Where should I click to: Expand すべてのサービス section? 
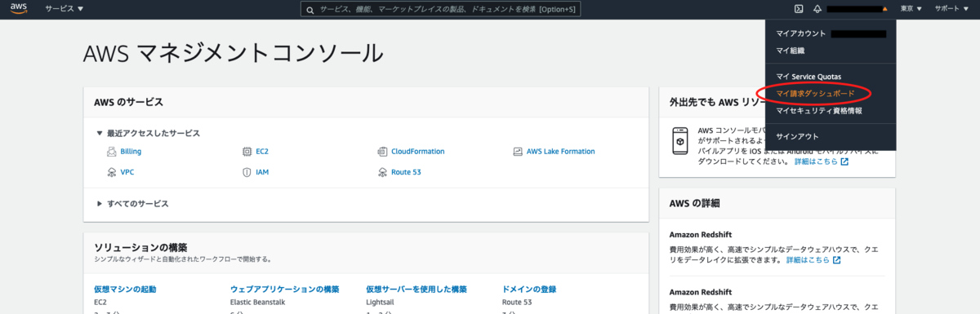point(132,204)
